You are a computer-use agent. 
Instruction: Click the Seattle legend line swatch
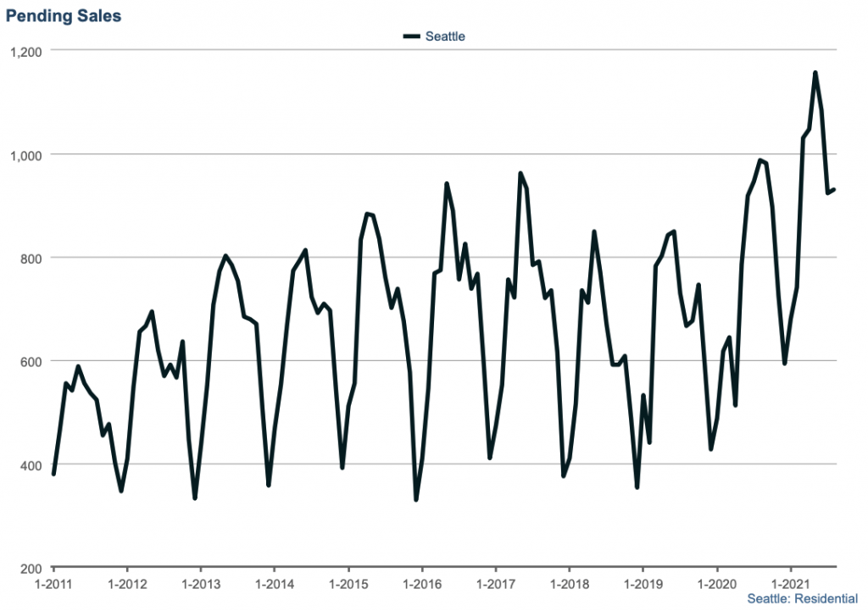412,36
